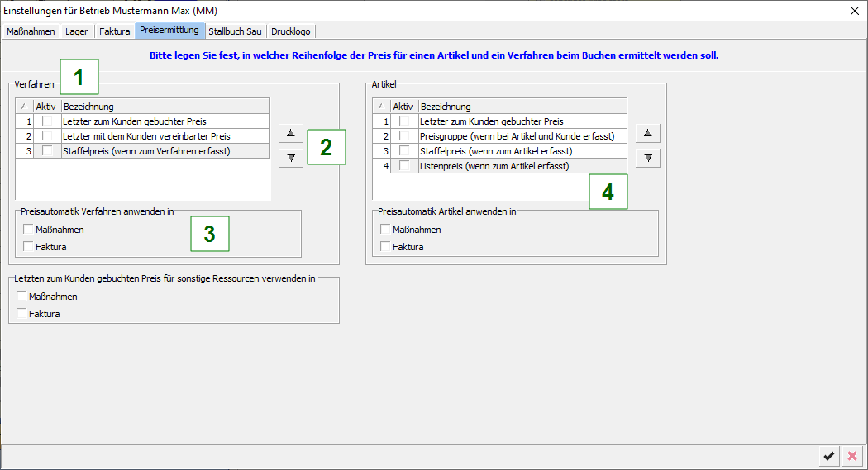Activate Listenpreis checkbox in Artikel list
Screen dimensions: 868x470
pos(404,166)
